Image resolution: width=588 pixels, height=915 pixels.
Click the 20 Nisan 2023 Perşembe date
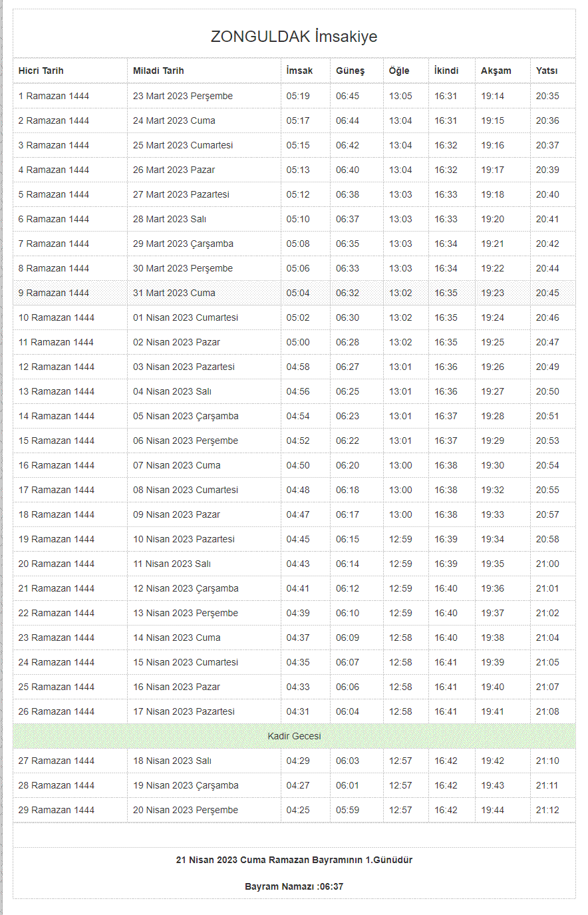click(x=186, y=810)
